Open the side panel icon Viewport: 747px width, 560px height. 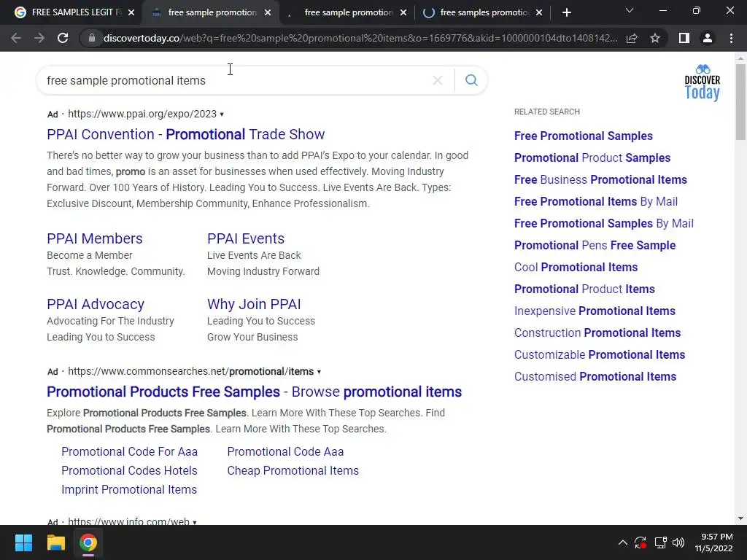click(x=684, y=38)
